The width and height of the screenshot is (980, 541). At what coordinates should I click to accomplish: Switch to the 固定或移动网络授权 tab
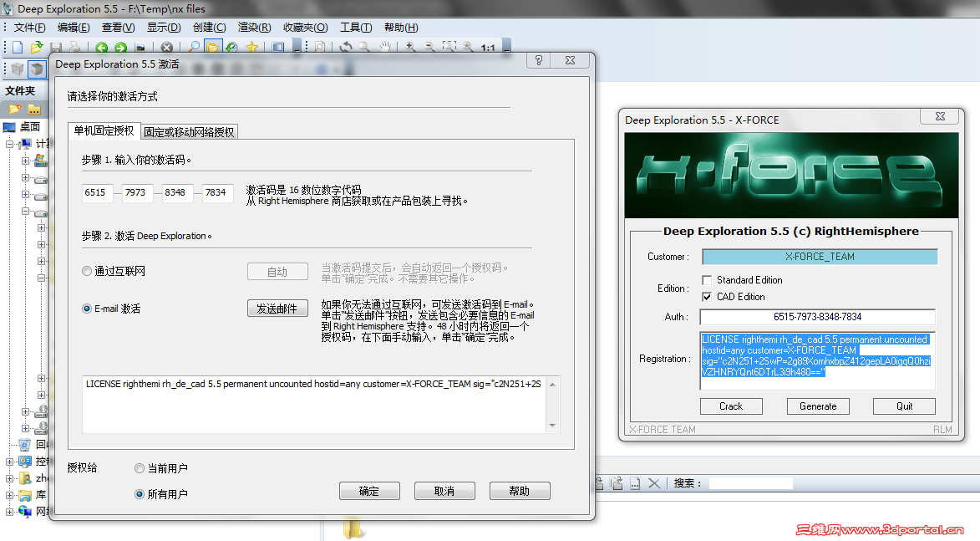(x=189, y=132)
